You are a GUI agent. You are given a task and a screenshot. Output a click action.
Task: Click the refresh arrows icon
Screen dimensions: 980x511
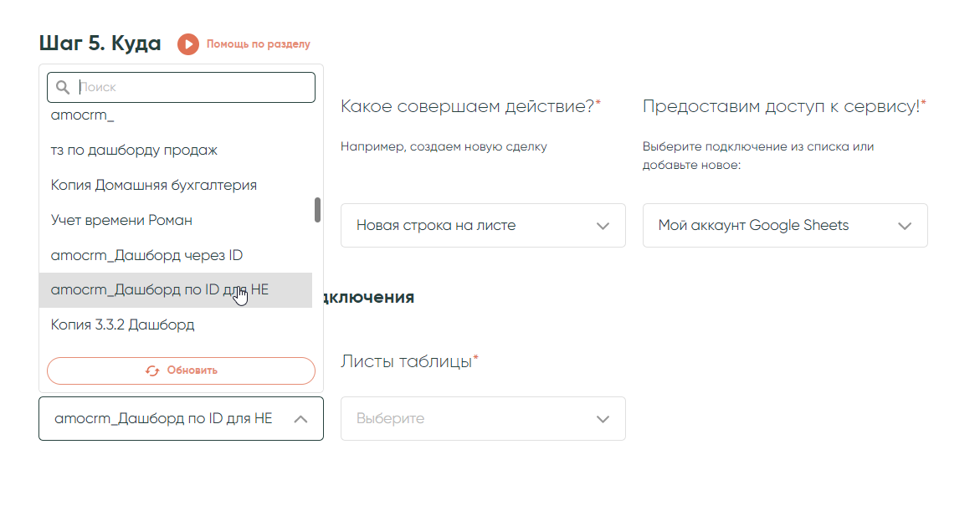click(x=152, y=370)
